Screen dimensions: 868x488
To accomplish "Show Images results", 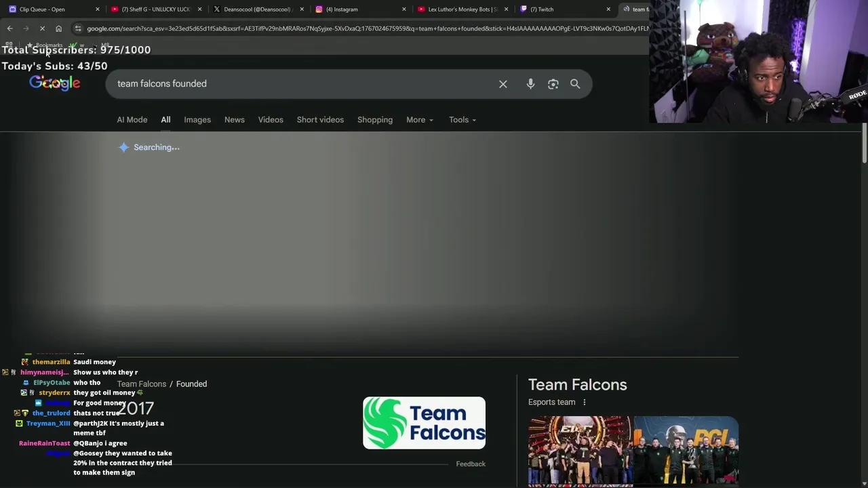I will (197, 120).
